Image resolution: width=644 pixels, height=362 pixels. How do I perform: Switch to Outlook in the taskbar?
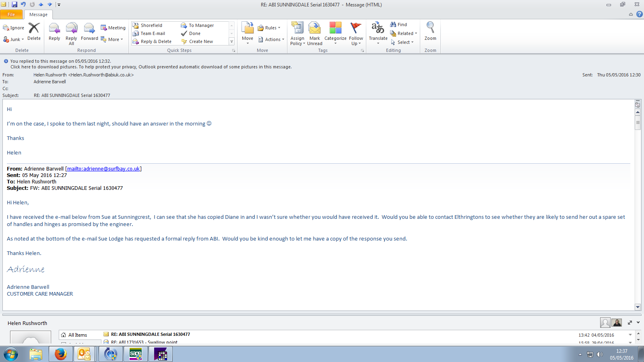[x=84, y=354]
